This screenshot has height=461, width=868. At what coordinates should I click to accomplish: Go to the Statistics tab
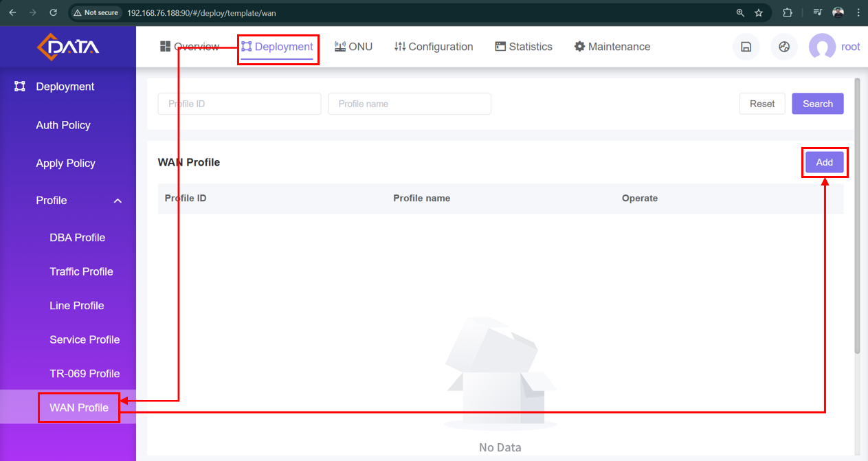524,47
